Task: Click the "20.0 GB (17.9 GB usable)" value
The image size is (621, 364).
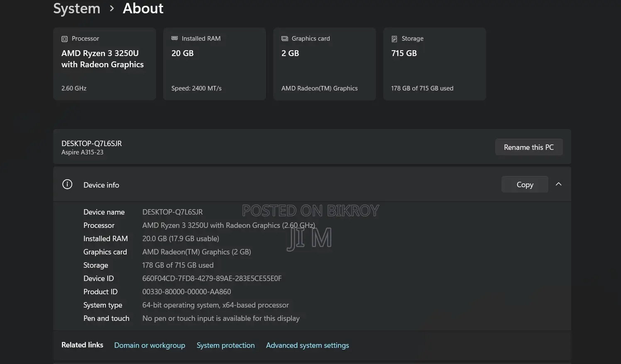Action: pyautogui.click(x=181, y=239)
